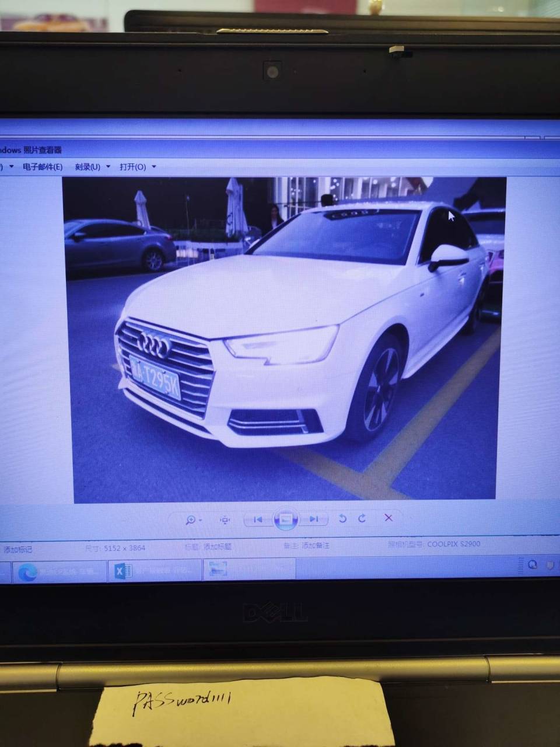Click the Windows 照片查看器 title bar text
Image resolution: width=560 pixels, height=747 pixels.
click(x=30, y=150)
